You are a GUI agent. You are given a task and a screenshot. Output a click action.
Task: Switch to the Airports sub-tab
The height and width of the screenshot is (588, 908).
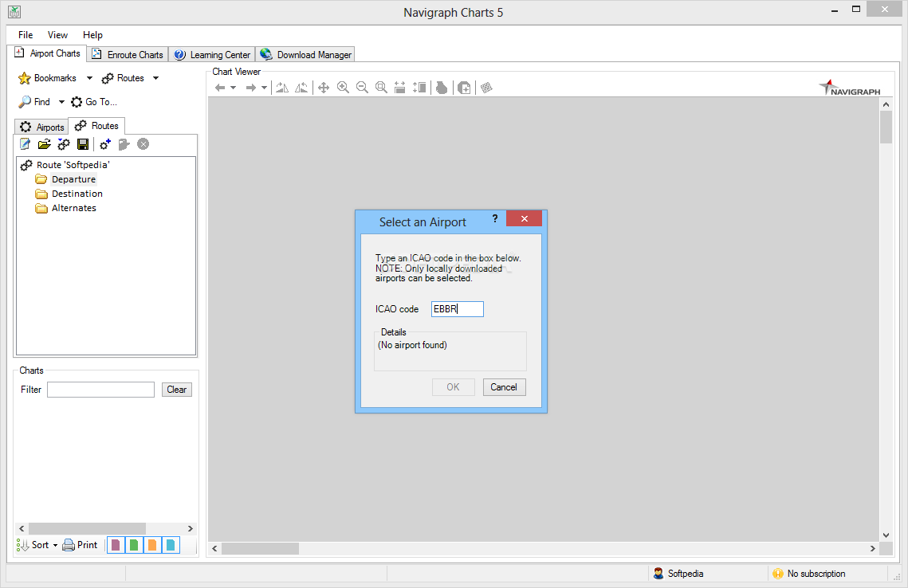[41, 127]
